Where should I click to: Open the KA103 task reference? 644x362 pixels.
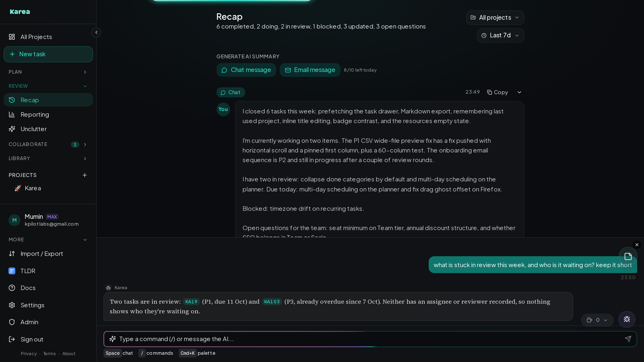click(x=272, y=301)
